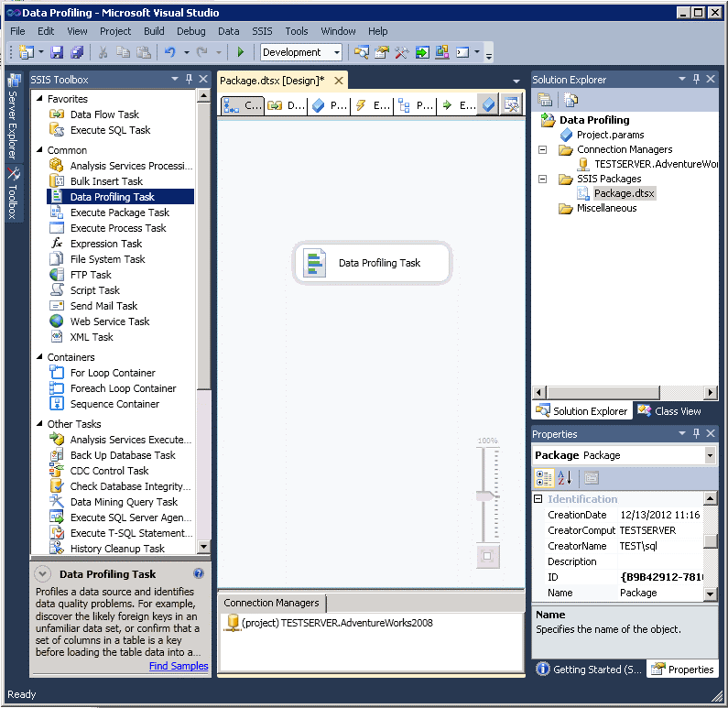
Task: Select Package.dtsx in Solution Explorer
Action: [624, 193]
